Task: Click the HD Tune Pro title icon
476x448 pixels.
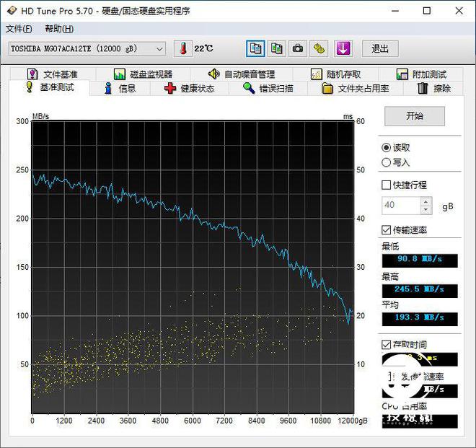Action: click(x=12, y=11)
